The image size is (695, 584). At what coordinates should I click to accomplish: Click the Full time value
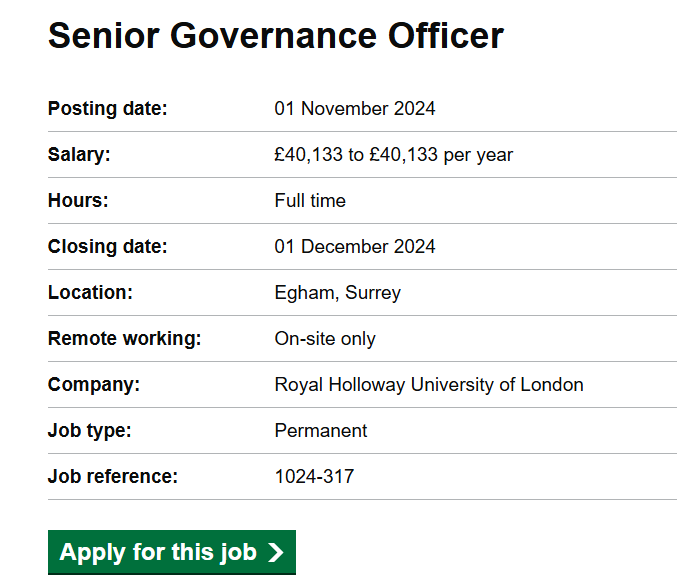click(310, 200)
